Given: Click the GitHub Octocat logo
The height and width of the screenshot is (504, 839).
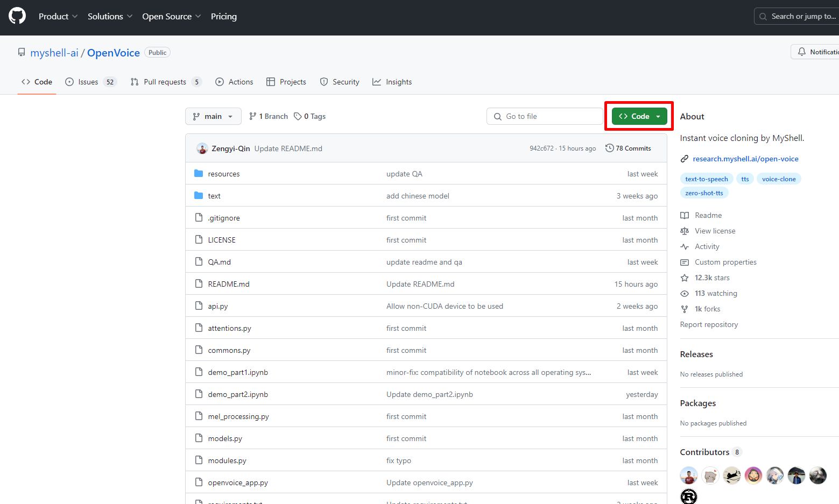Looking at the screenshot, I should click(x=17, y=16).
